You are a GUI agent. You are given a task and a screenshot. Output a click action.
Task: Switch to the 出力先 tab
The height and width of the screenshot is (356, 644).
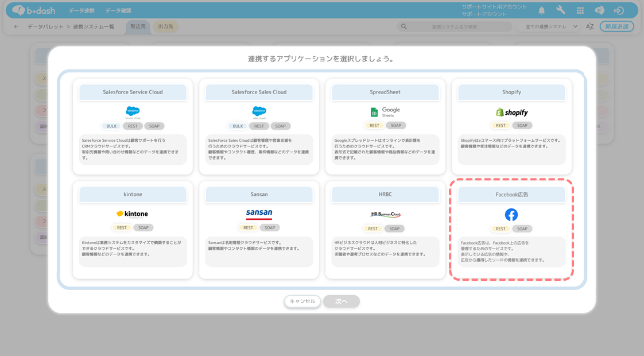tap(165, 26)
